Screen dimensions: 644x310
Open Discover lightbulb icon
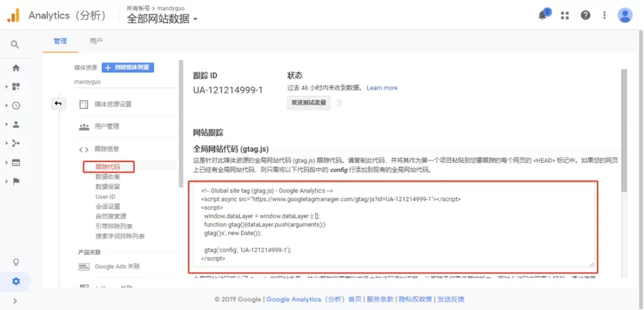(16, 262)
